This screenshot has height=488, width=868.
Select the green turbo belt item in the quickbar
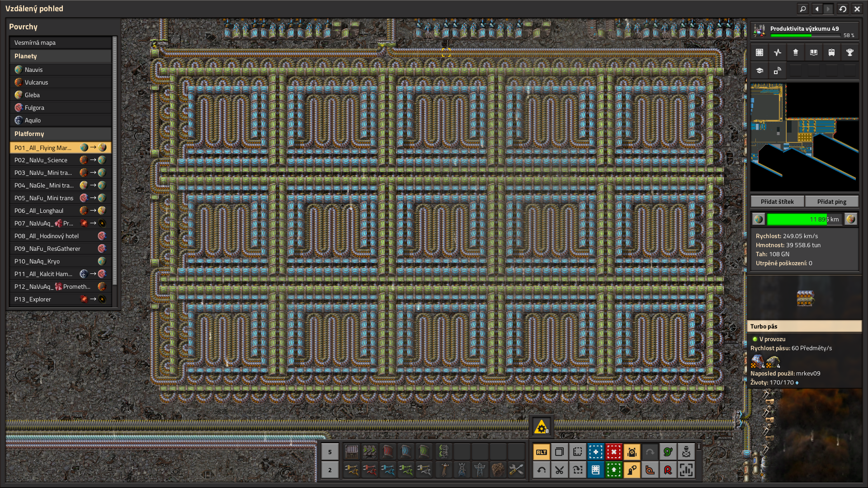tap(424, 451)
